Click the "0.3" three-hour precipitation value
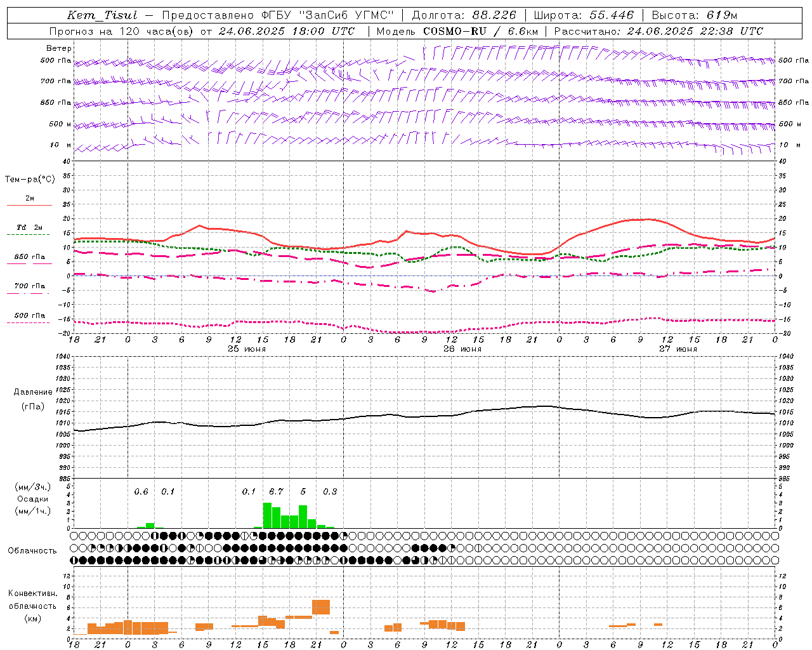 point(330,491)
